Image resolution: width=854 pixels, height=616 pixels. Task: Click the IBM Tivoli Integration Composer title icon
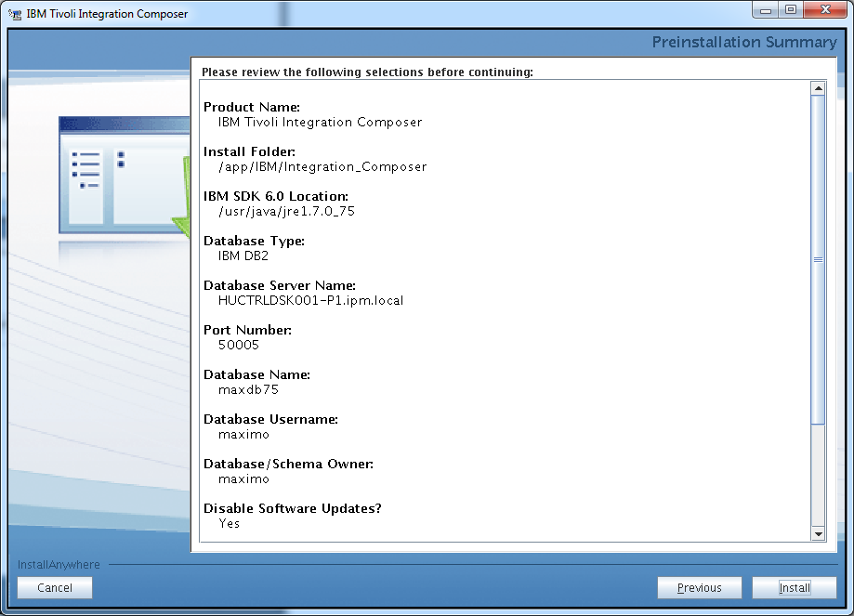point(15,14)
